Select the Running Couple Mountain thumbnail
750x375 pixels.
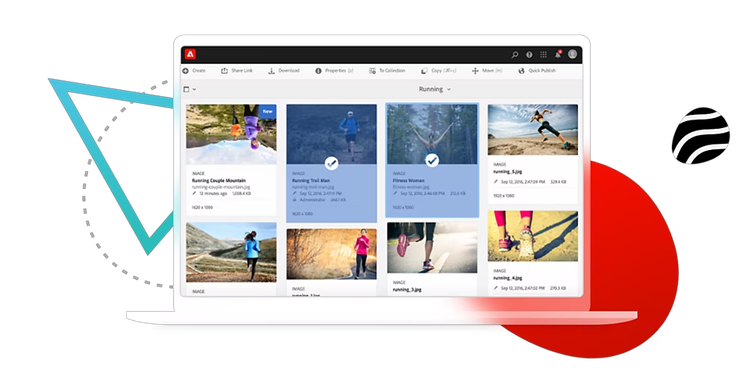[x=231, y=134]
